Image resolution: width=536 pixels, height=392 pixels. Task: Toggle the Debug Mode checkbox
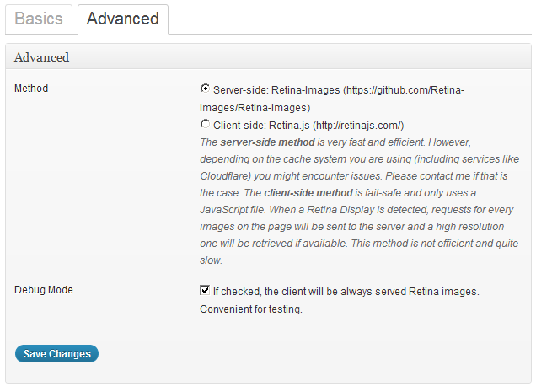205,291
